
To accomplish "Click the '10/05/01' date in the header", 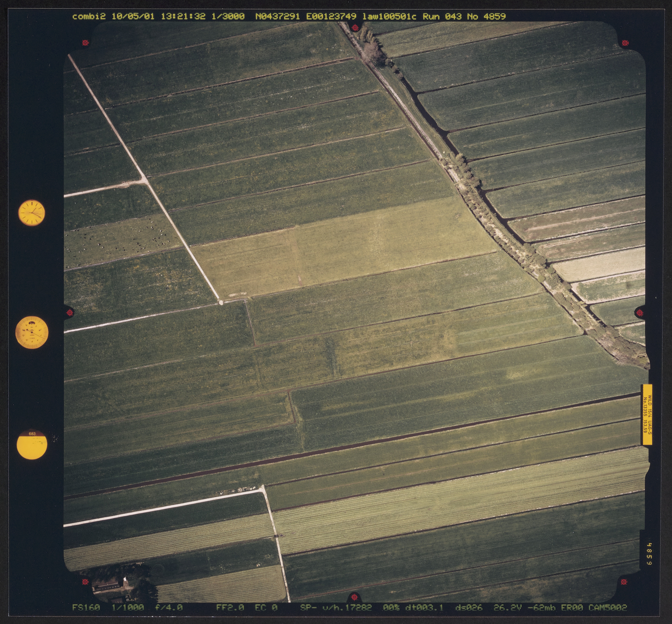I will click(133, 16).
